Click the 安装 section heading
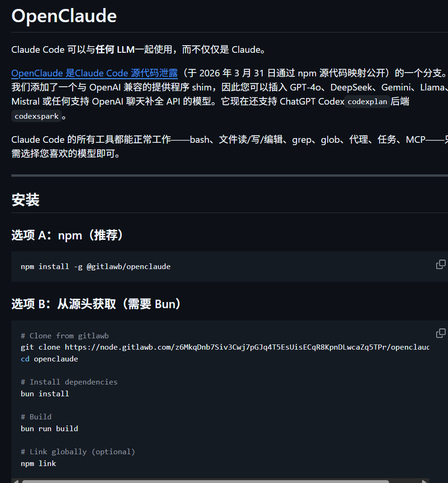448x483 pixels. point(25,200)
